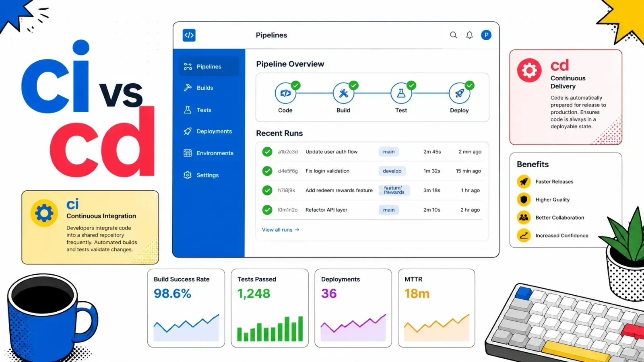Select run title Fix login validation
The width and height of the screenshot is (644, 362).
click(x=327, y=171)
